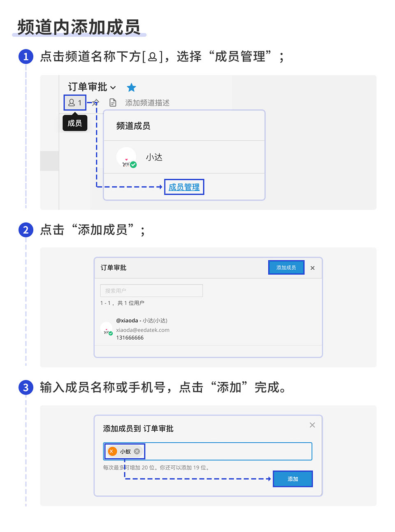Click 小达's avatar in 频道成员 popup
The image size is (395, 532).
click(126, 157)
